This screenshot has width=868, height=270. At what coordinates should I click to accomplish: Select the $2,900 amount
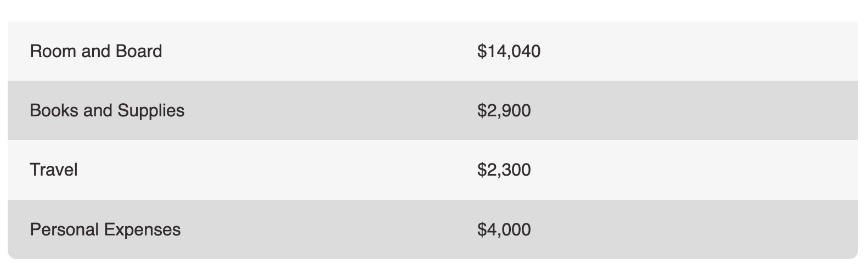(504, 110)
